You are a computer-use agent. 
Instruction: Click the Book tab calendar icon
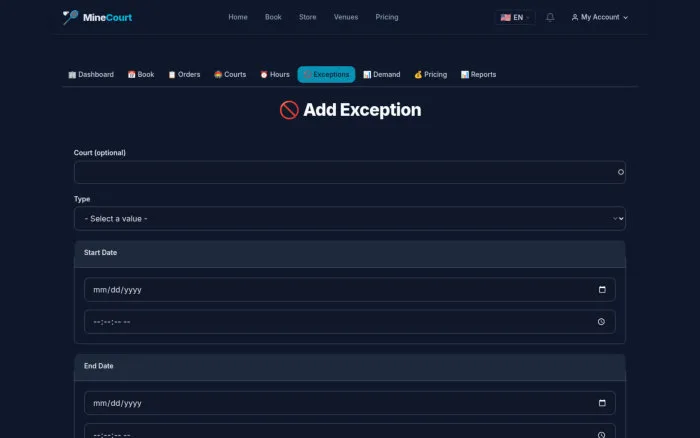tap(131, 75)
